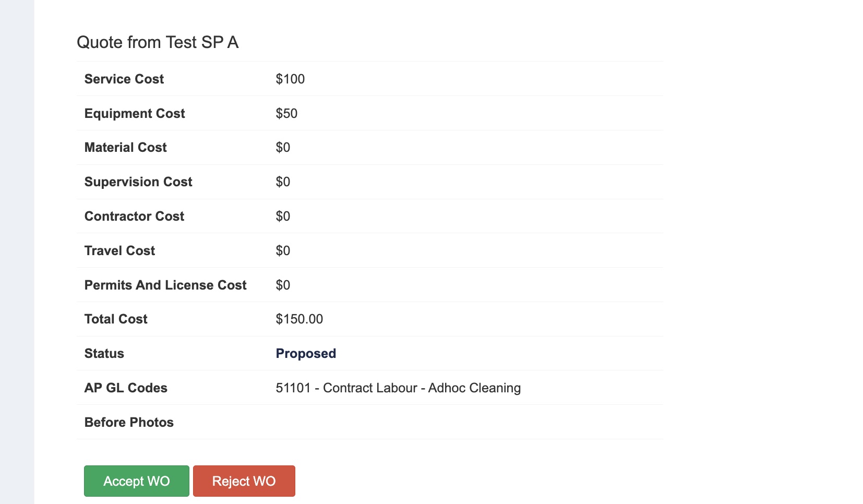This screenshot has height=504, width=863.
Task: Click the $100 service cost value
Action: pyautogui.click(x=290, y=79)
